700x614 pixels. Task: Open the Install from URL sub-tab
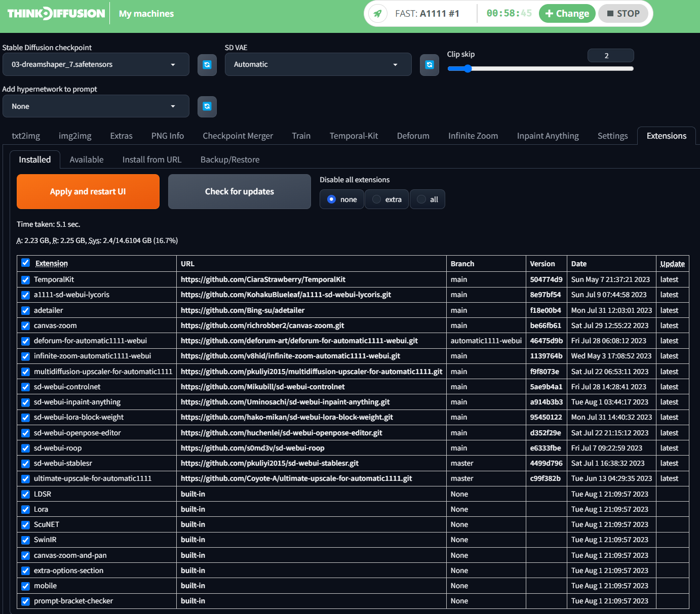(152, 159)
